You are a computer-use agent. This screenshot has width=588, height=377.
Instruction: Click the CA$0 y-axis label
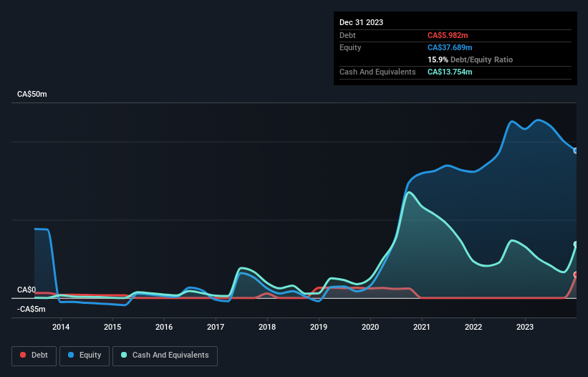pos(26,290)
